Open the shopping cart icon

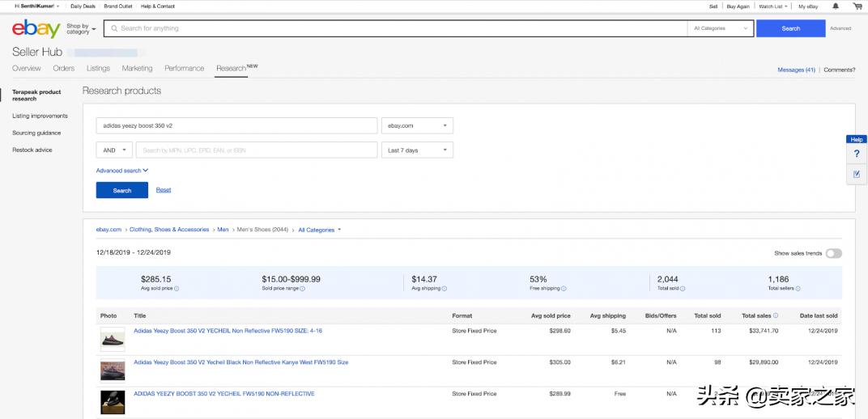858,6
